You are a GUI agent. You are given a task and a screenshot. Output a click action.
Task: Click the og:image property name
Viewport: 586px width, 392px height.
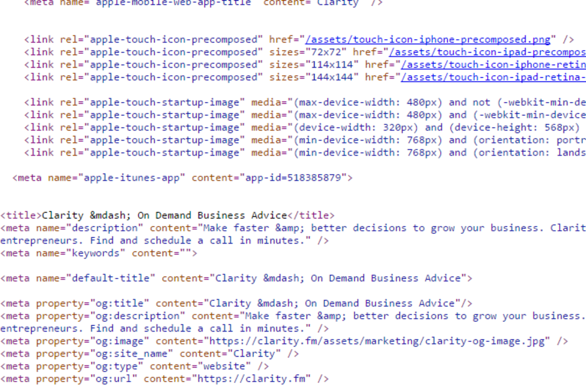120,341
